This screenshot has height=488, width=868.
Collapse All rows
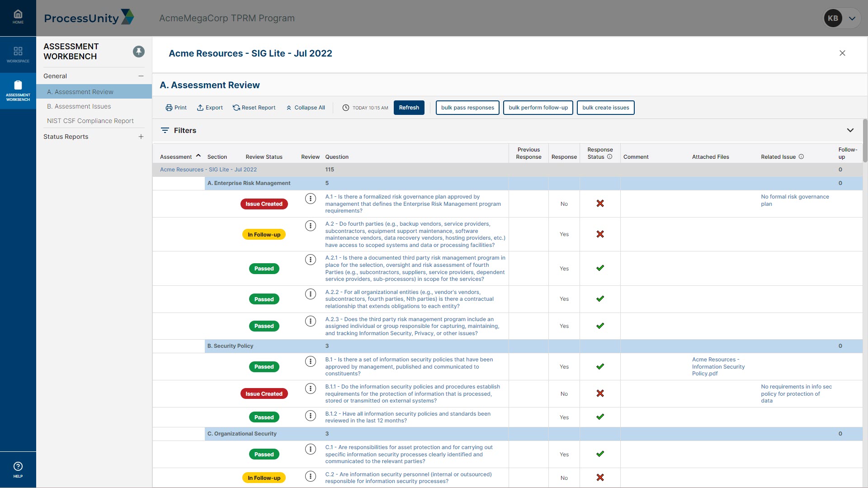306,108
